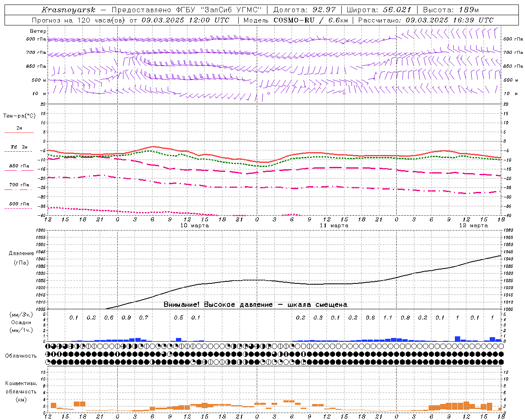Click the 'Широта: 56.021' latitude value
The width and height of the screenshot is (525, 420).
[x=379, y=10]
